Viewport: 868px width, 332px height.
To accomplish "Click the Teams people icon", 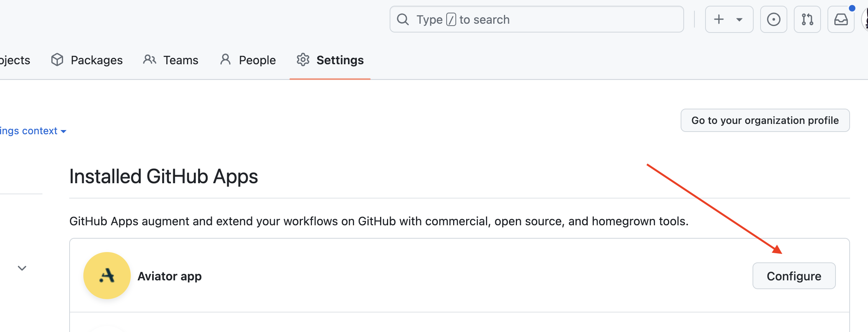I will click(150, 60).
